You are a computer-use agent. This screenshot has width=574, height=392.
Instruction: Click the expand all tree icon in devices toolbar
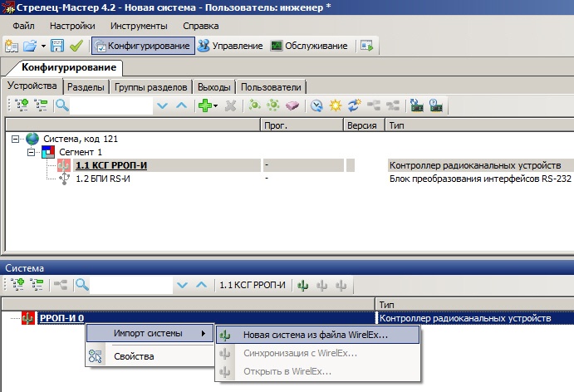coord(21,105)
